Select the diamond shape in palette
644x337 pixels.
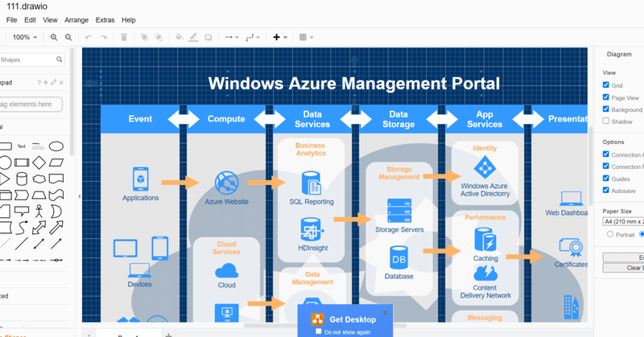click(39, 162)
